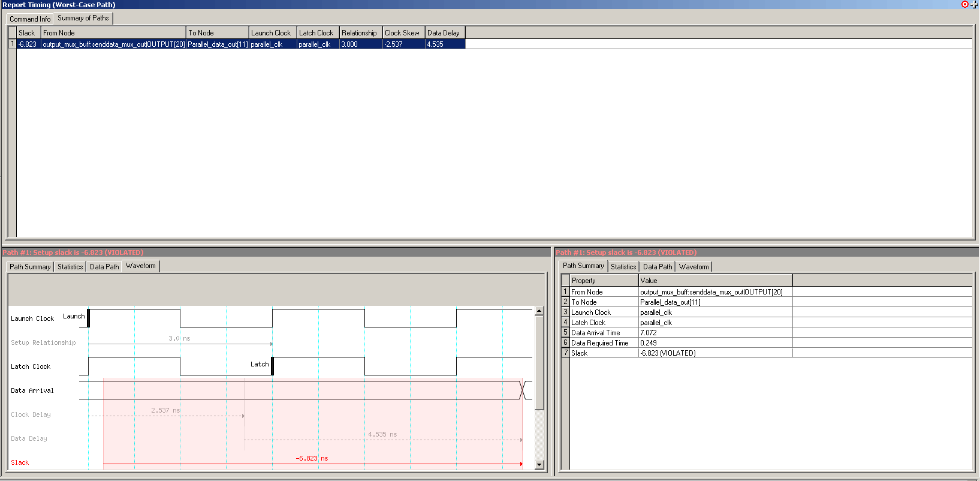980x481 pixels.
Task: Select slack cell -6.823 in path row
Action: 29,44
